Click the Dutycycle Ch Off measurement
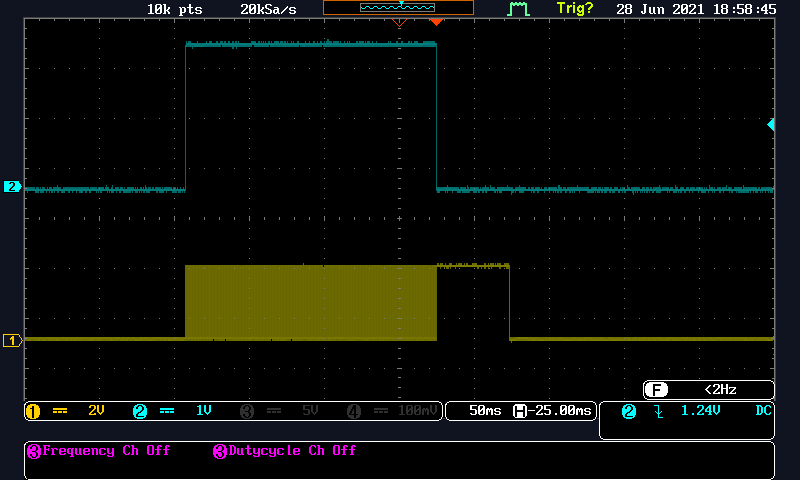Image resolution: width=800 pixels, height=480 pixels. coord(292,450)
